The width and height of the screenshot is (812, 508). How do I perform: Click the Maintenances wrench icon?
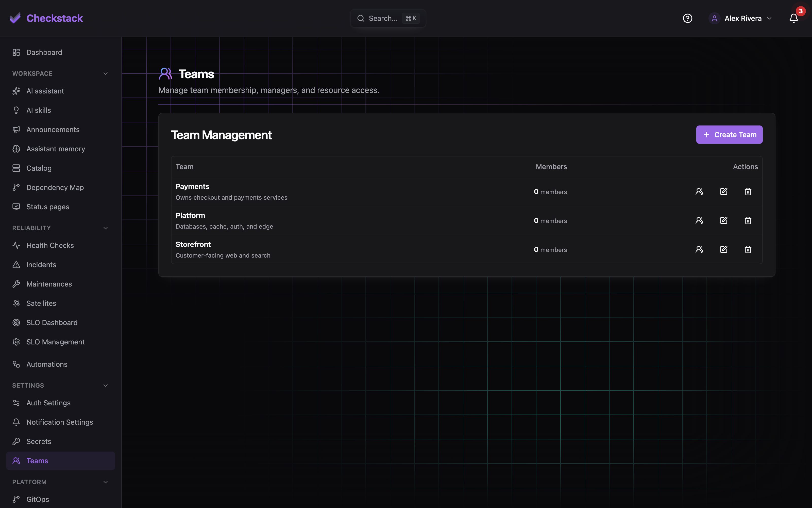16,284
